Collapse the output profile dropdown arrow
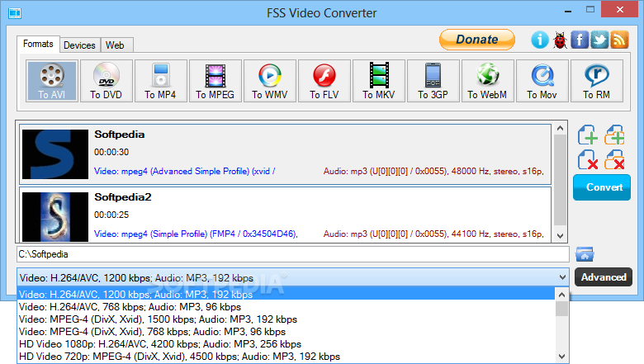 tap(562, 277)
